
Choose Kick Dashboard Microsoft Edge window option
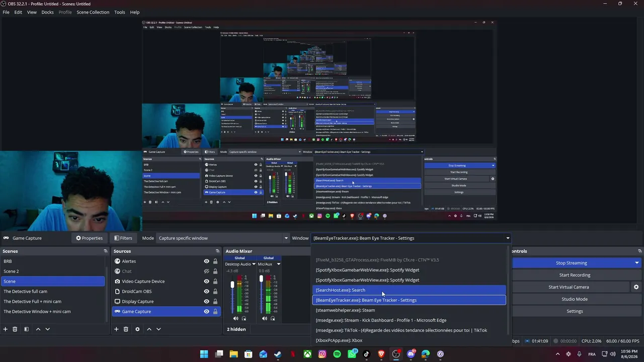(x=409, y=320)
